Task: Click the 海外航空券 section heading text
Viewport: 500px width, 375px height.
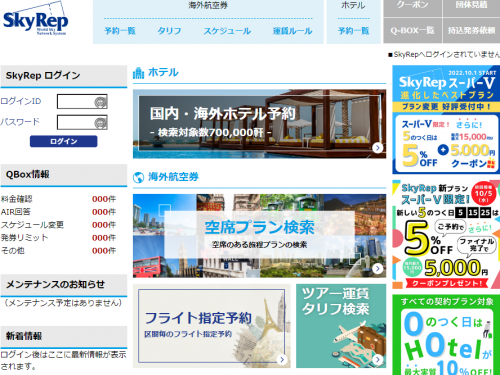Action: (173, 177)
